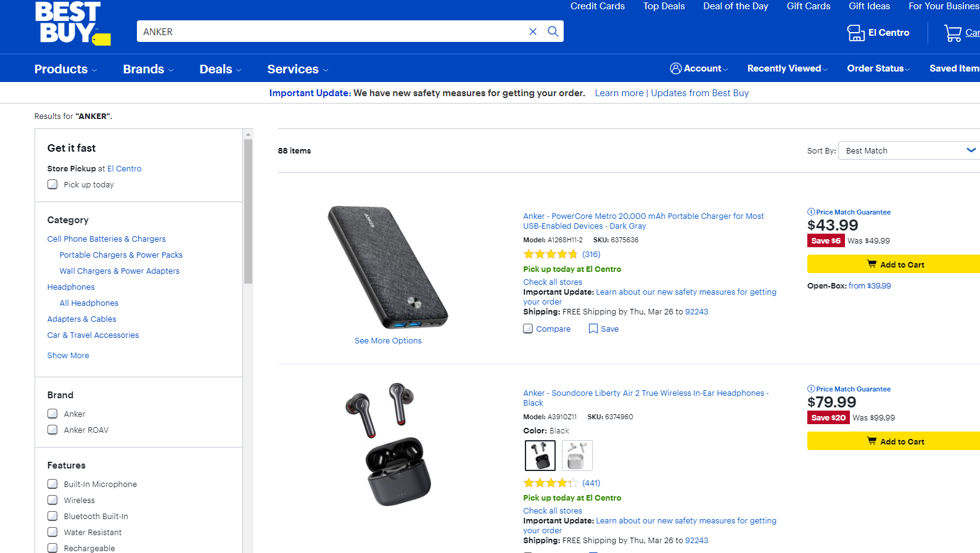Image resolution: width=980 pixels, height=553 pixels.
Task: Expand the Order Status dropdown
Action: click(878, 68)
